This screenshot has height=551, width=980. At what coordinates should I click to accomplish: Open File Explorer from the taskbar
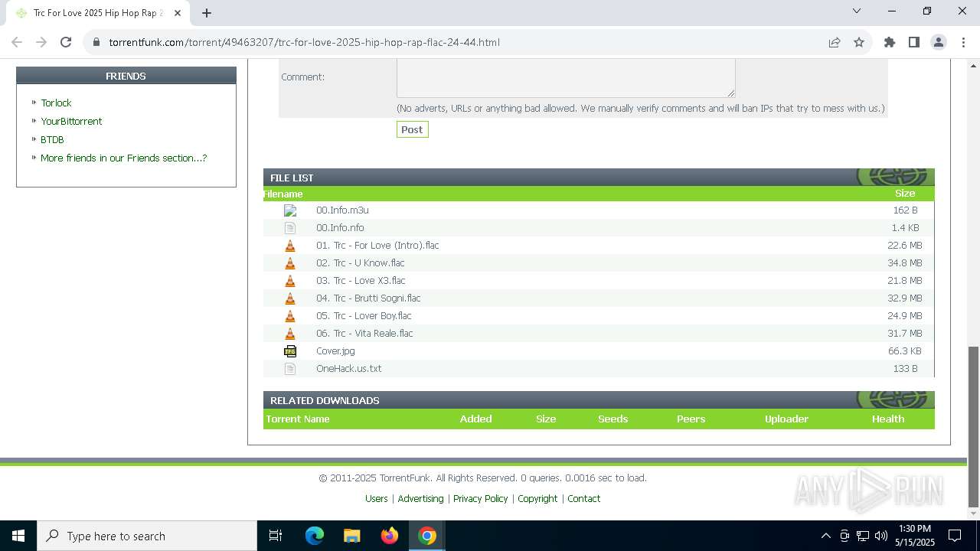tap(352, 536)
